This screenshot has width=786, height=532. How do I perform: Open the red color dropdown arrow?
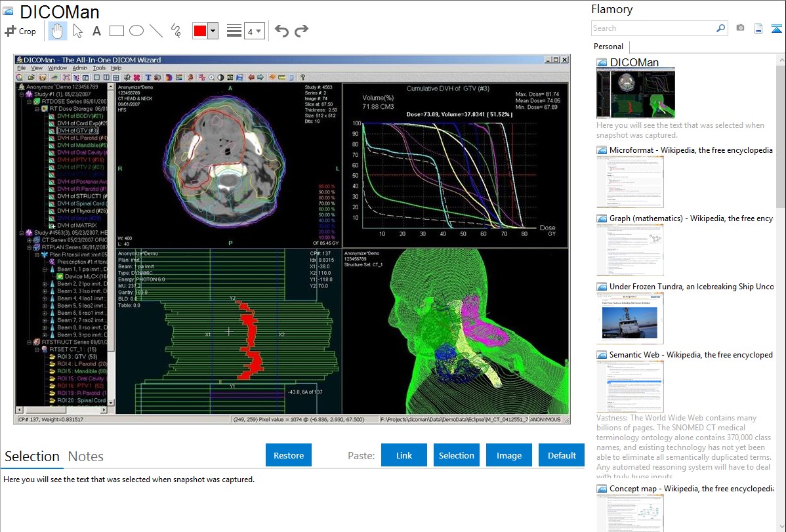point(213,31)
